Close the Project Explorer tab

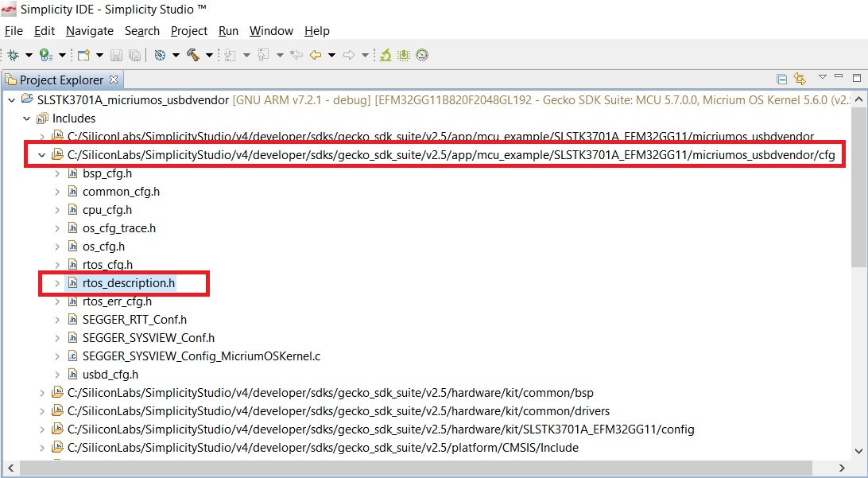click(x=113, y=80)
